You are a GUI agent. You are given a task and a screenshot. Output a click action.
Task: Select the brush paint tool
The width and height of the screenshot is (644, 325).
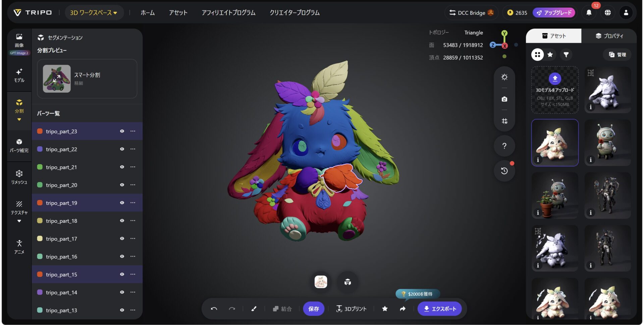pyautogui.click(x=254, y=309)
